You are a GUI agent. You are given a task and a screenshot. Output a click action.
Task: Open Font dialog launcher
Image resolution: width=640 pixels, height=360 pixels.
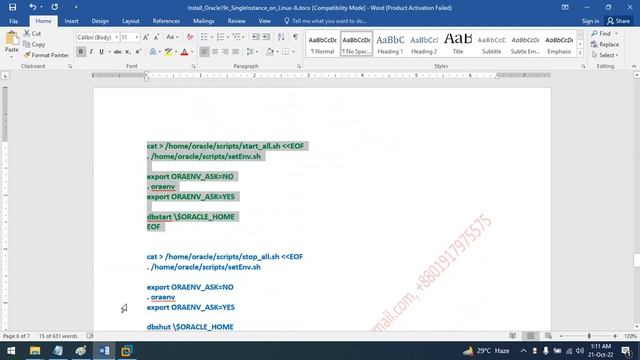(x=193, y=66)
